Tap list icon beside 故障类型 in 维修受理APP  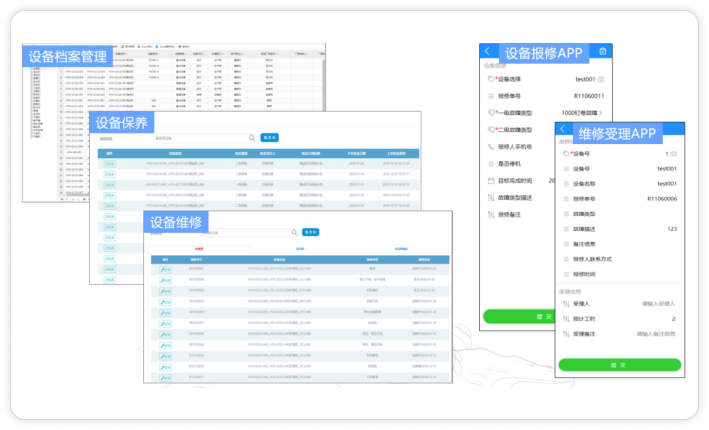[566, 214]
